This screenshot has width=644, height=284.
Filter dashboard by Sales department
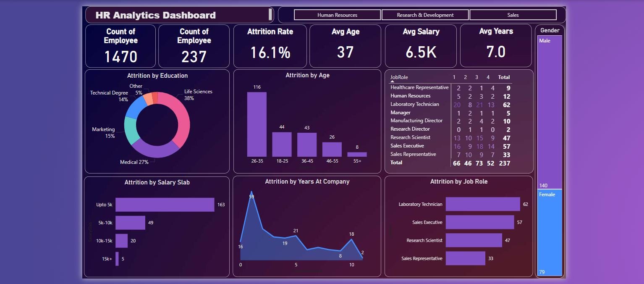pyautogui.click(x=512, y=15)
